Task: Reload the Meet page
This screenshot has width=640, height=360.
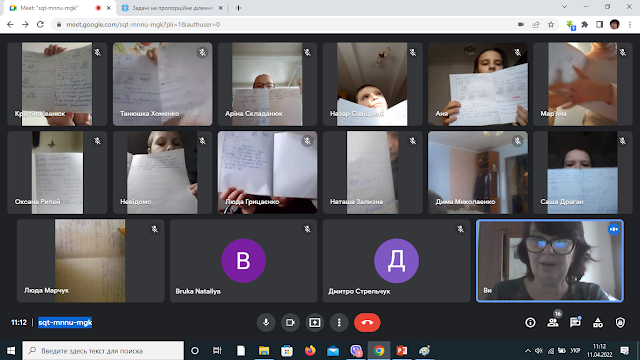Action: 40,24
